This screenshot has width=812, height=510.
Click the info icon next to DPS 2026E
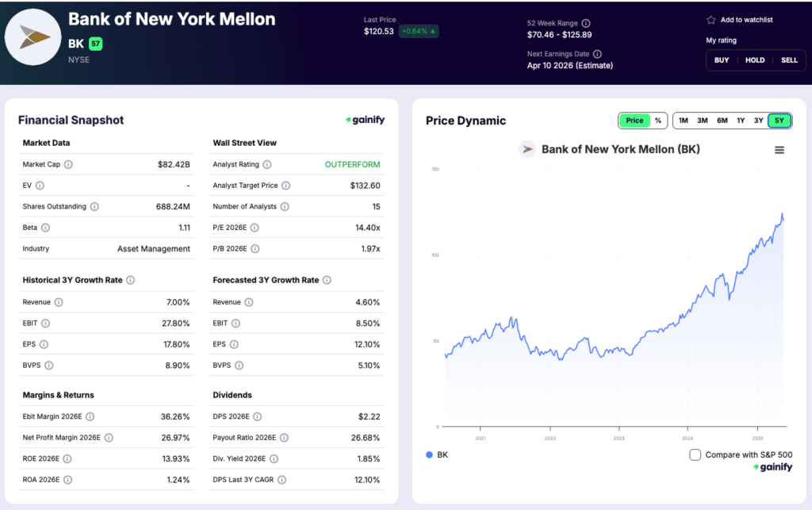pos(256,416)
